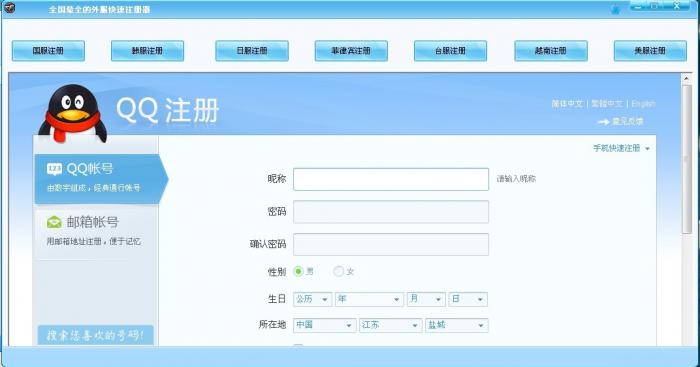The width and height of the screenshot is (700, 367).
Task: Close the registration tool window
Action: click(677, 6)
